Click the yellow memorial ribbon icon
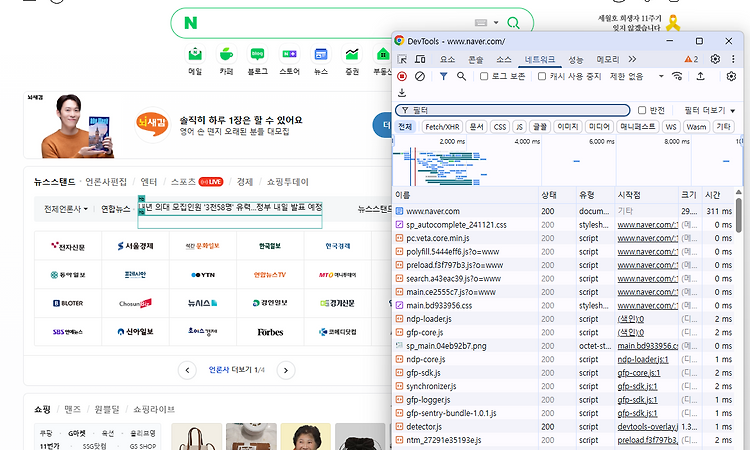750x450 pixels. point(673,22)
